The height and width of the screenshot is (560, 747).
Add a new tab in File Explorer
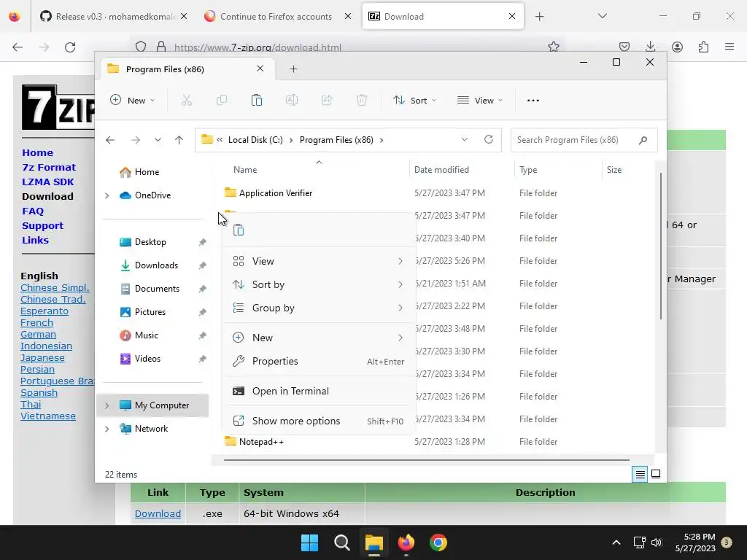click(x=293, y=69)
